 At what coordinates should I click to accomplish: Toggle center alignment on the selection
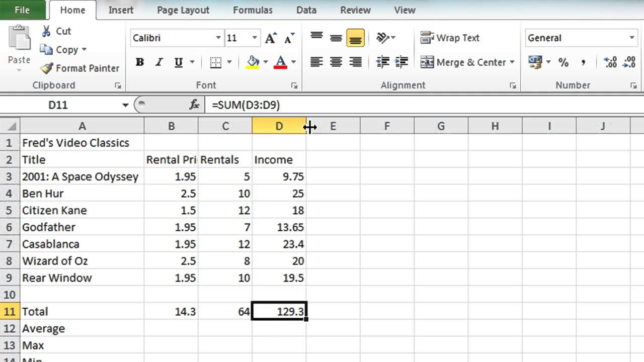[335, 62]
